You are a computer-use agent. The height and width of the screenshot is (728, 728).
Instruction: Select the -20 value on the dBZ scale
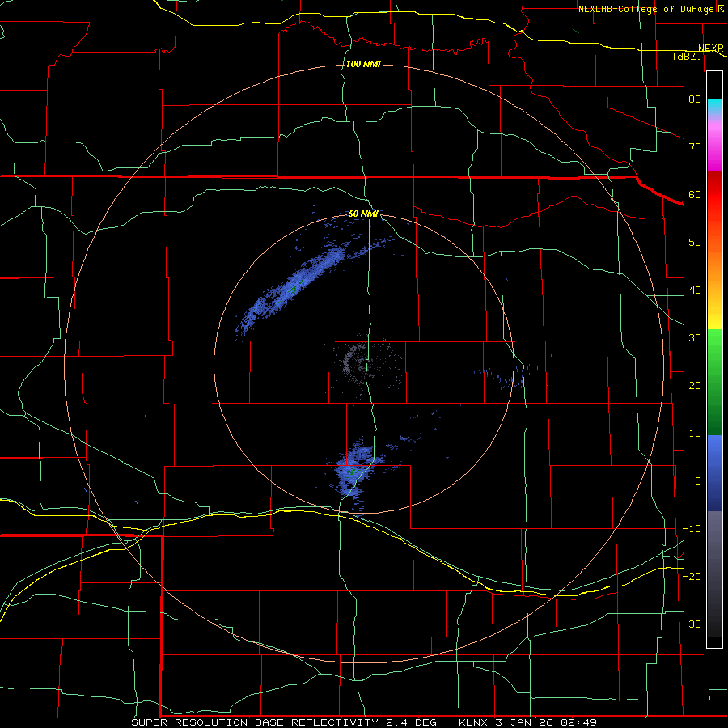(692, 576)
